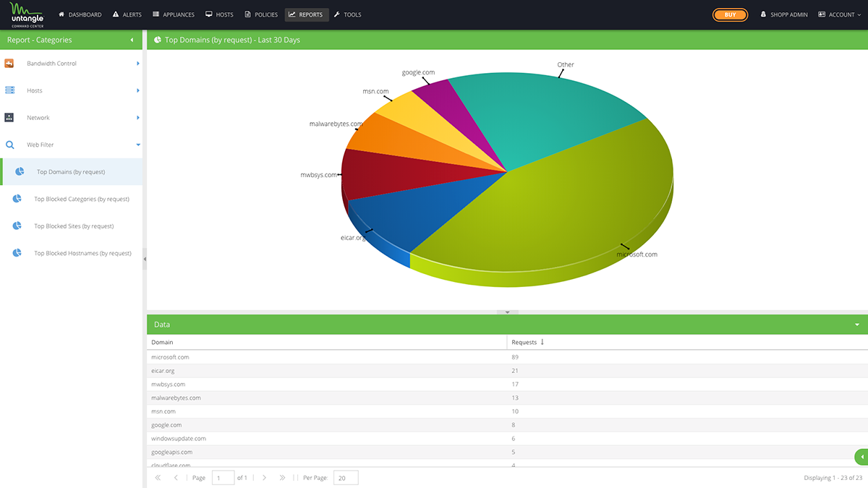
Task: Click pie icon beside Top Blocked Categories
Action: point(17,199)
